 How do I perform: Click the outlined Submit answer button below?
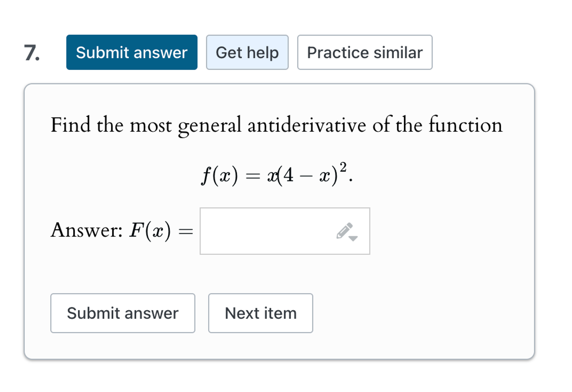click(123, 313)
